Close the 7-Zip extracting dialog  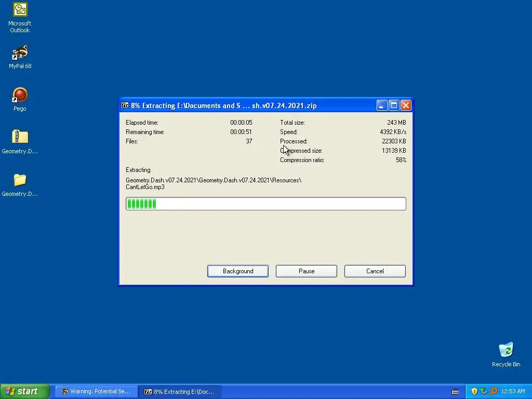[x=406, y=105]
